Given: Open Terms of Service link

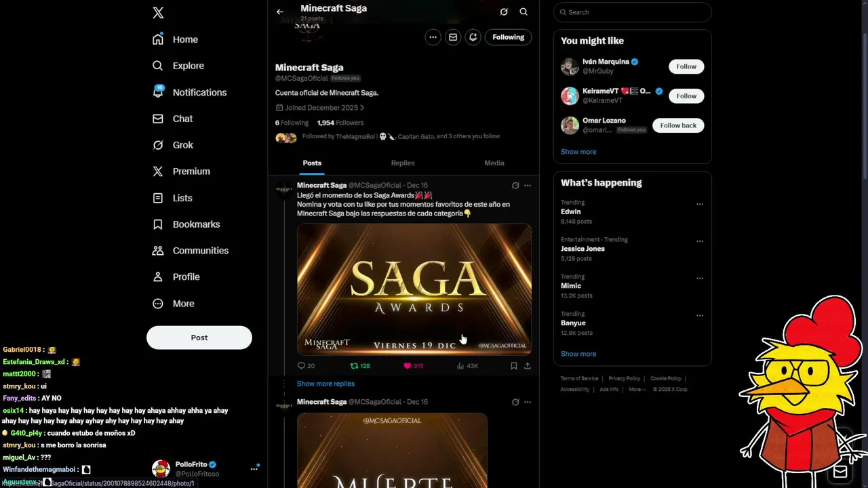Looking at the screenshot, I should click(x=579, y=379).
